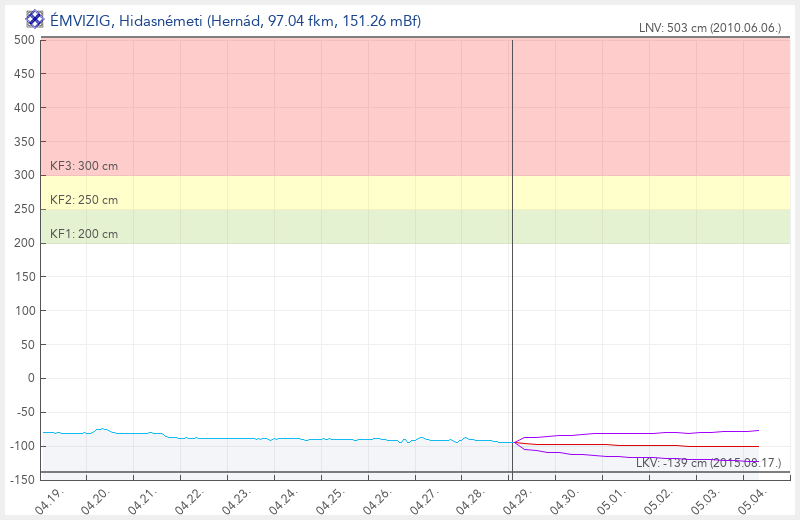Click the KF1: 200 cm threshold label
This screenshot has width=800, height=520.
tap(83, 234)
